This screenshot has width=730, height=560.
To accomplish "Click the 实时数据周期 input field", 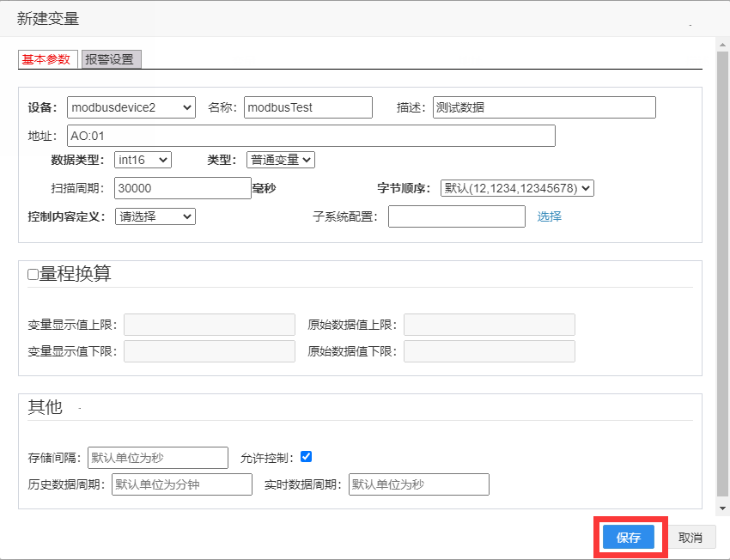I will pos(419,484).
